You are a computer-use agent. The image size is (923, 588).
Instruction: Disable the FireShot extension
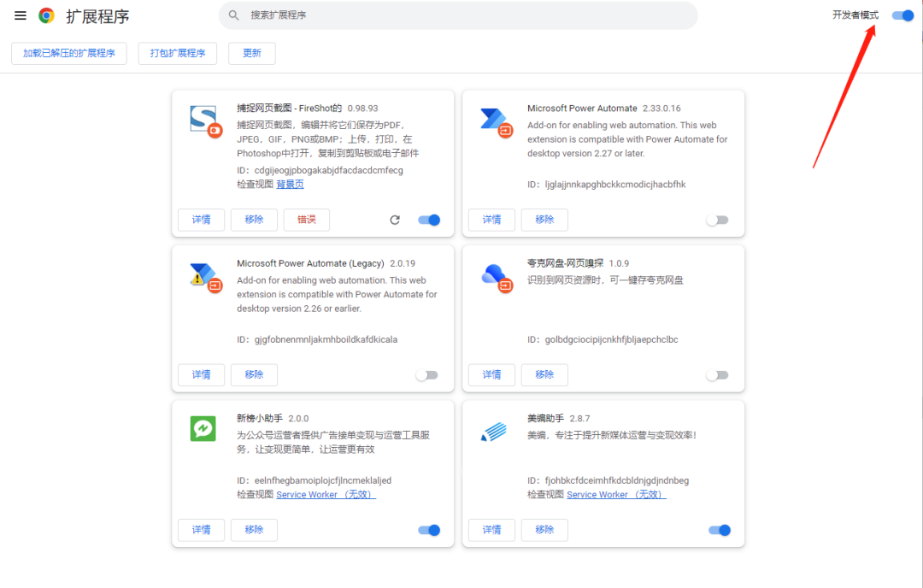(x=429, y=220)
